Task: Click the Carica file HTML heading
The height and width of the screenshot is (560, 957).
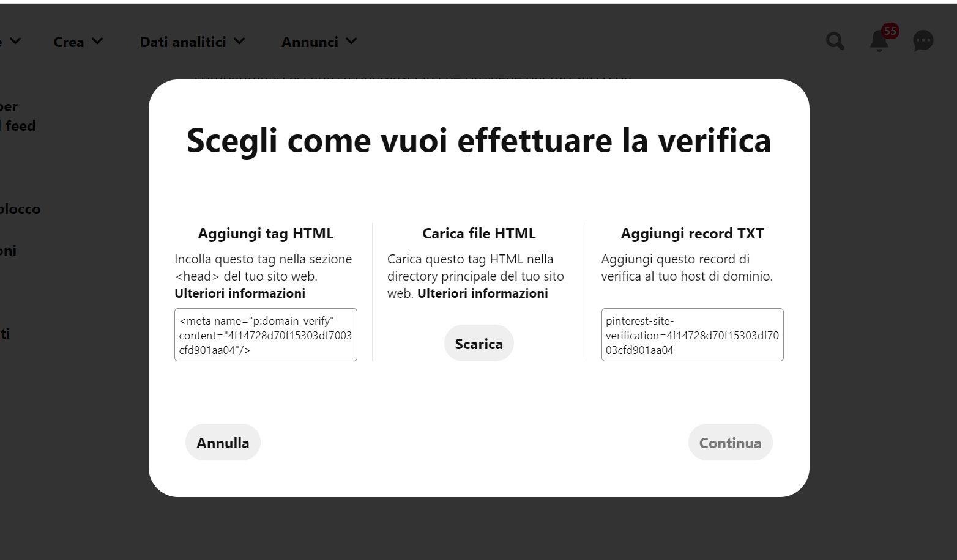Action: (x=478, y=234)
